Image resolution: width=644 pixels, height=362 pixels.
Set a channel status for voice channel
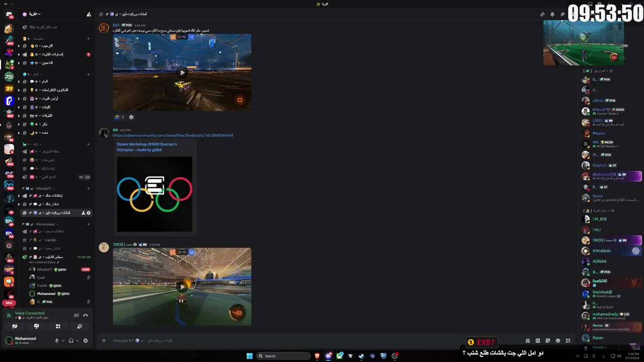44,262
